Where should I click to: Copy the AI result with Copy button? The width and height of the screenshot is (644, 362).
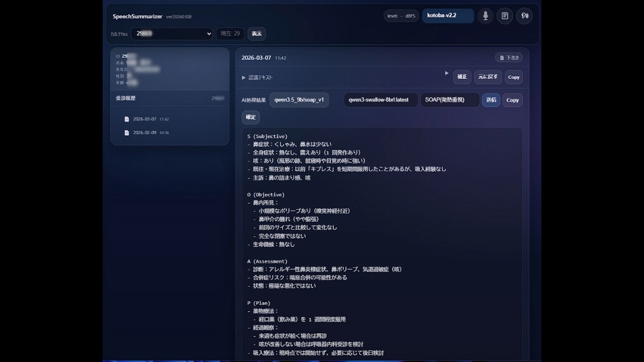[x=513, y=100]
